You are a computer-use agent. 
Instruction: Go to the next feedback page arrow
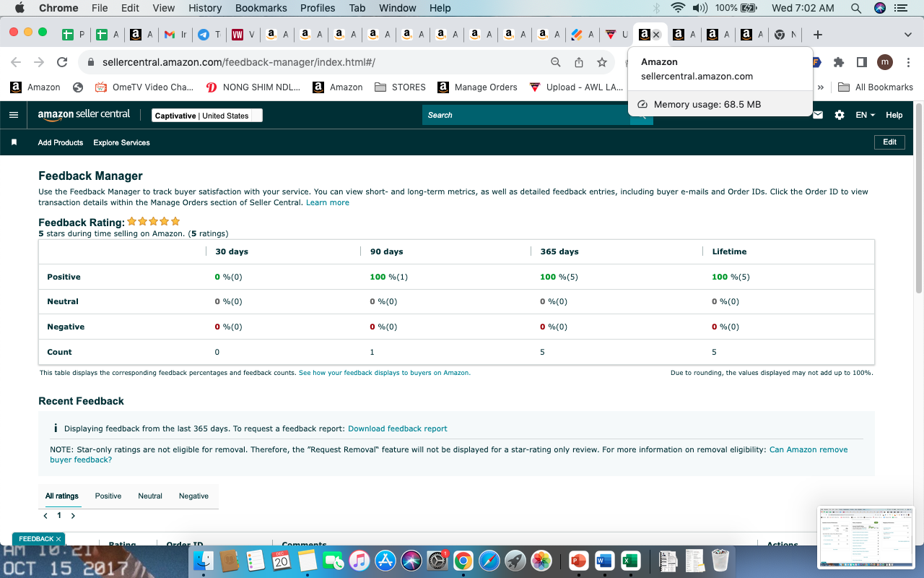[73, 516]
